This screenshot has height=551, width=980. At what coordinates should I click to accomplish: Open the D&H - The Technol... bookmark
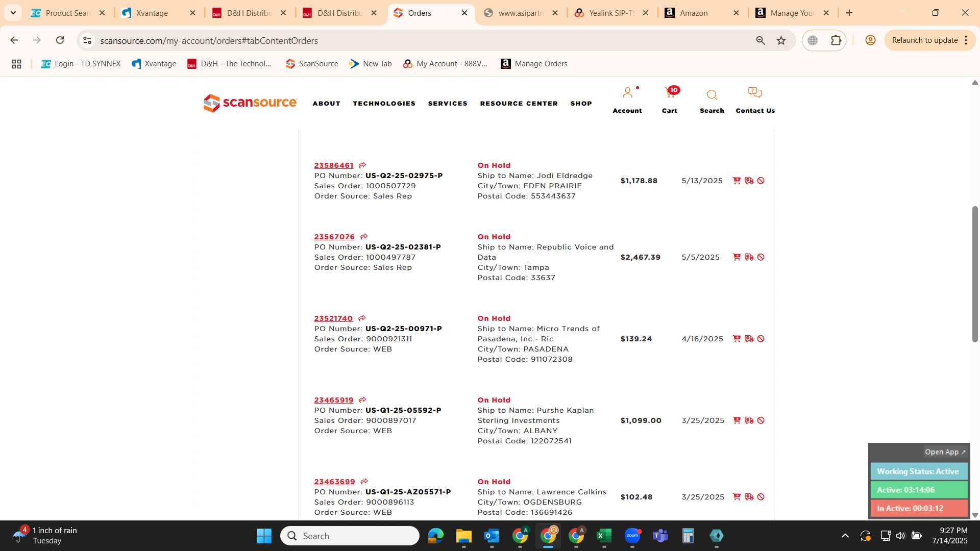pyautogui.click(x=229, y=64)
